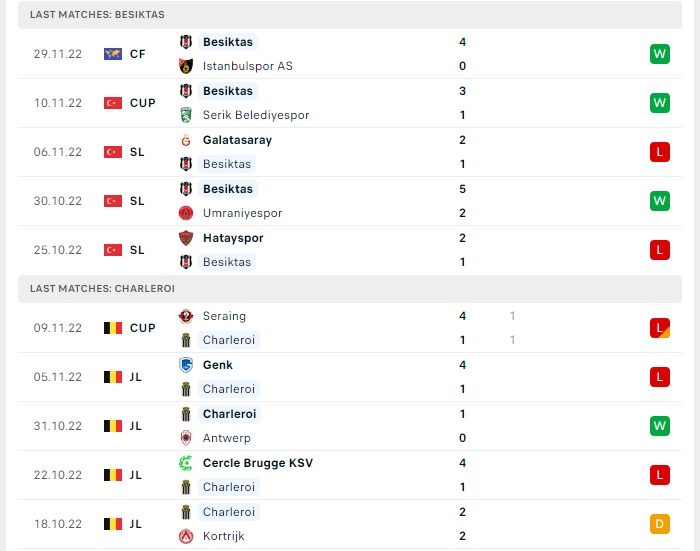Open the Cercle Brugge KSV team link
Screen dimensions: 700x551
258,463
